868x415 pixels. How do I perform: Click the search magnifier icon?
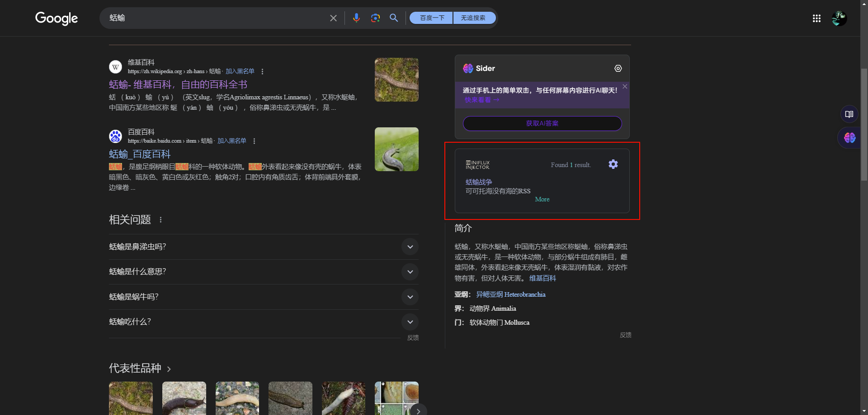pyautogui.click(x=393, y=18)
